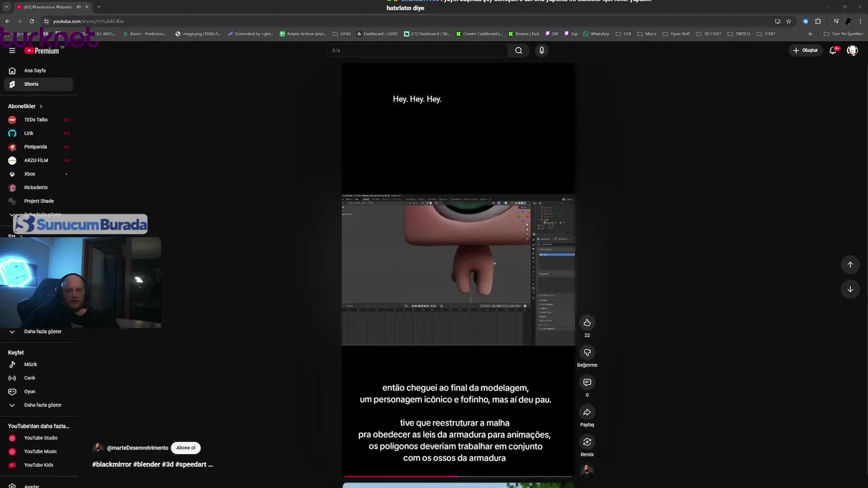This screenshot has height=488, width=868.
Task: Go to the previous short arrow
Action: tap(850, 264)
